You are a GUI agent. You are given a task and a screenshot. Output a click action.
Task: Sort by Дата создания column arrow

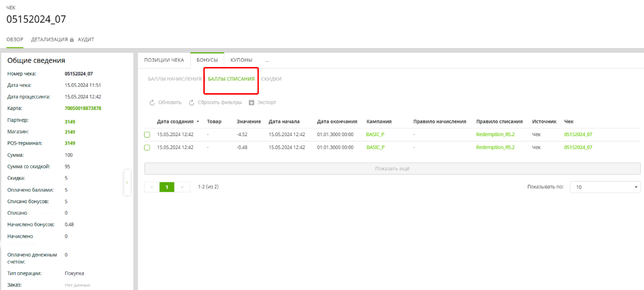(198, 121)
